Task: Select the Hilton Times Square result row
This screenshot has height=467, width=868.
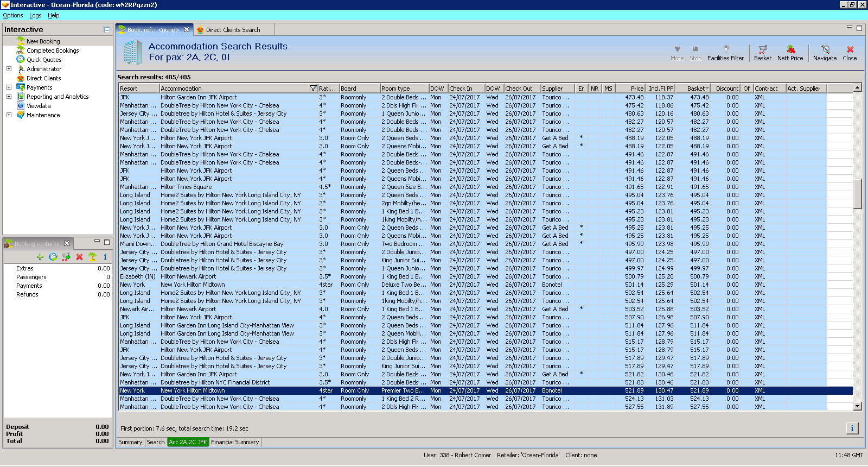Action: [x=486, y=187]
